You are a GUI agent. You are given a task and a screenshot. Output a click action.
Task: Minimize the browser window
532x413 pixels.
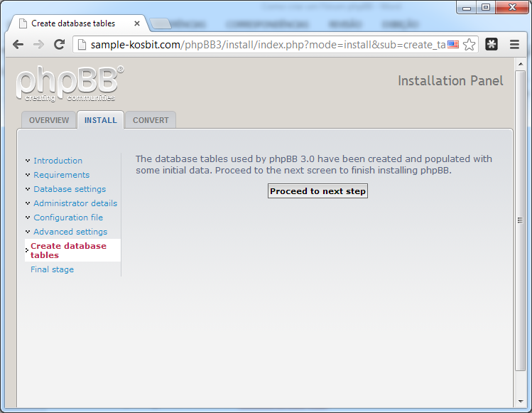[x=467, y=8]
